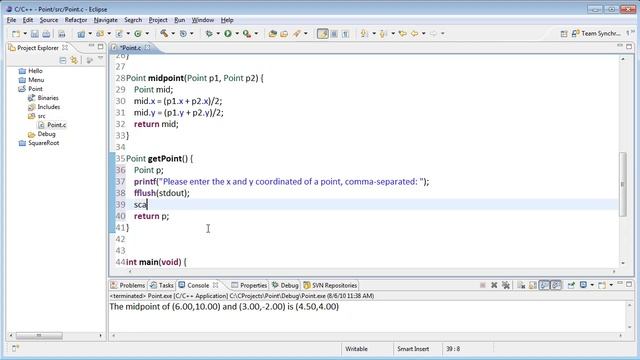The height and width of the screenshot is (360, 640).
Task: Click the Back navigation arrow
Action: click(x=414, y=34)
